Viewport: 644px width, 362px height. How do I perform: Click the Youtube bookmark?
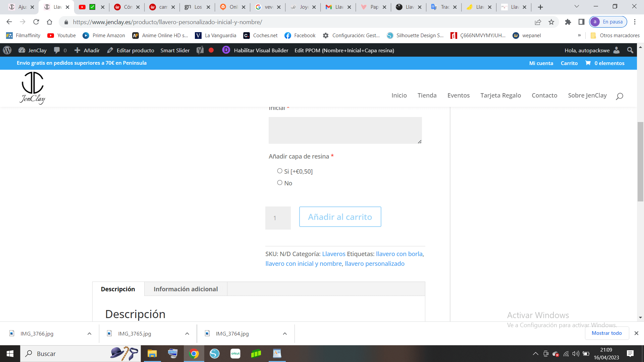[62, 36]
